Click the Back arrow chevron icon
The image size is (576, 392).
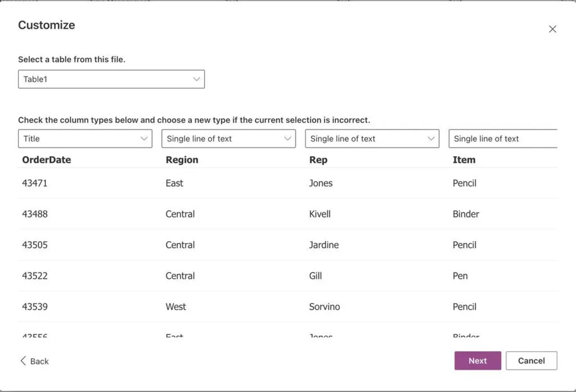23,361
